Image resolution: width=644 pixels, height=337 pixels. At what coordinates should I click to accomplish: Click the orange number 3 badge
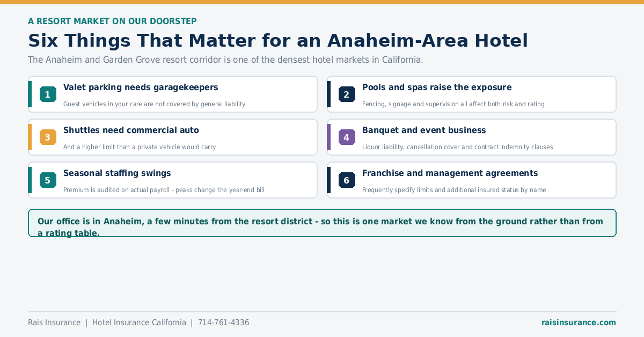pyautogui.click(x=48, y=137)
